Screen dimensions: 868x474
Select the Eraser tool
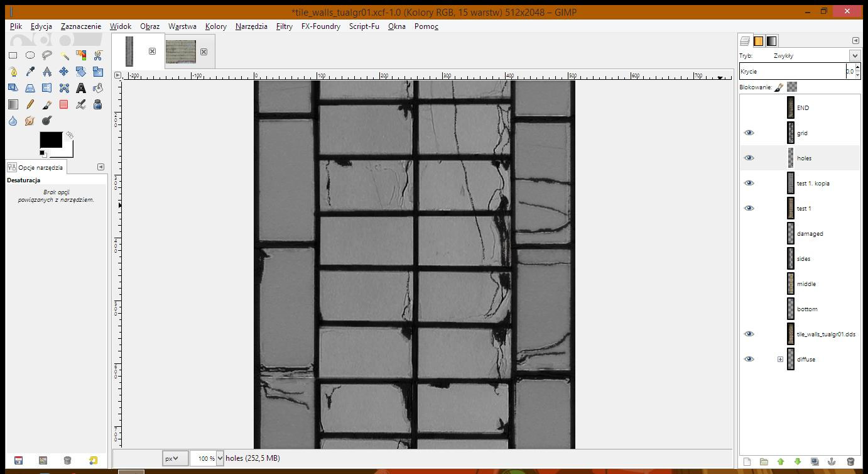click(63, 104)
